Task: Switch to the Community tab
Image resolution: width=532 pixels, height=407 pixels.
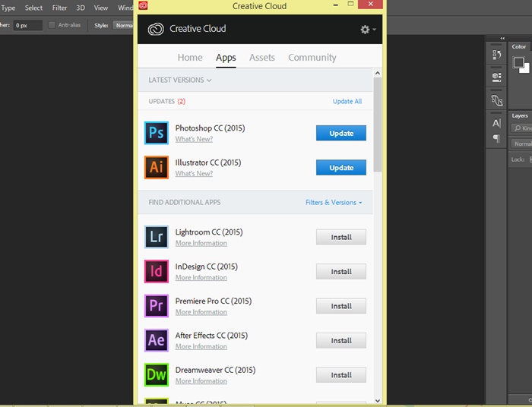Action: tap(312, 58)
